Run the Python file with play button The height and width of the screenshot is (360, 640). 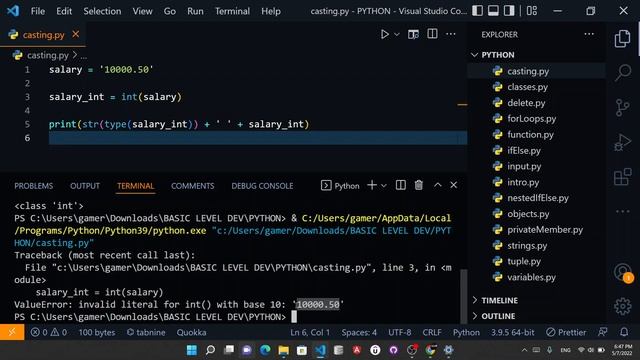(x=384, y=34)
